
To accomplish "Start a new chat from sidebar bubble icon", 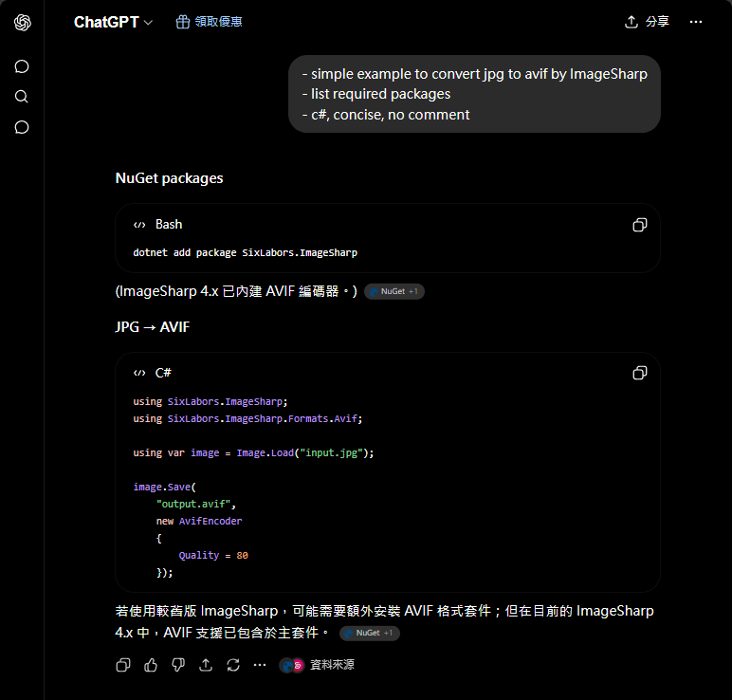I will (x=22, y=66).
